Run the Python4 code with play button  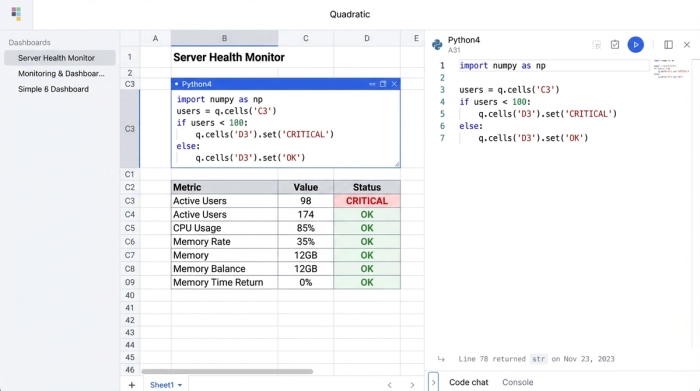point(635,45)
